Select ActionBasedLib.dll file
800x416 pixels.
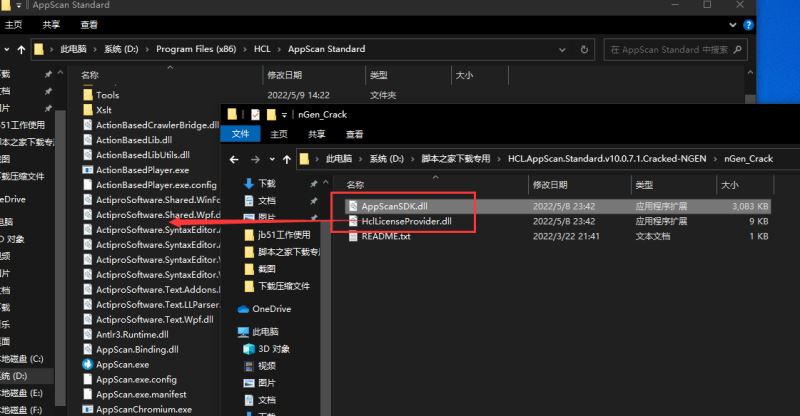point(127,140)
